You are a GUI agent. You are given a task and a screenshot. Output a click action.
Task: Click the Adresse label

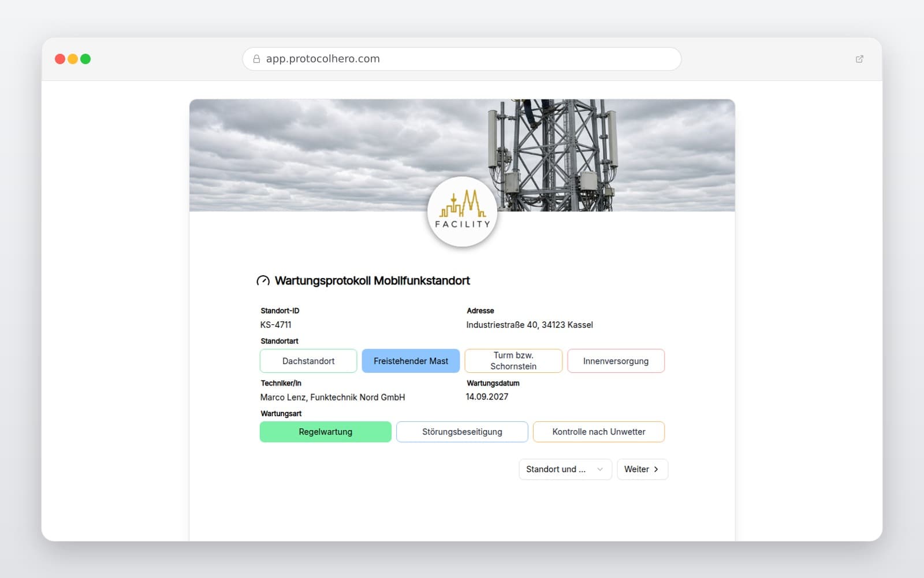click(x=480, y=310)
